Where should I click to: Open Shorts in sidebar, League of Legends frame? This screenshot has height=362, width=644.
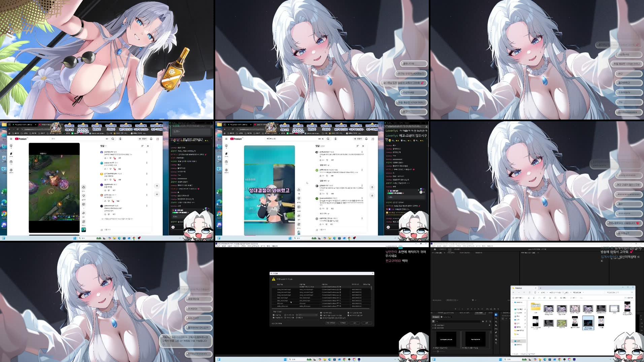[x=11, y=155]
